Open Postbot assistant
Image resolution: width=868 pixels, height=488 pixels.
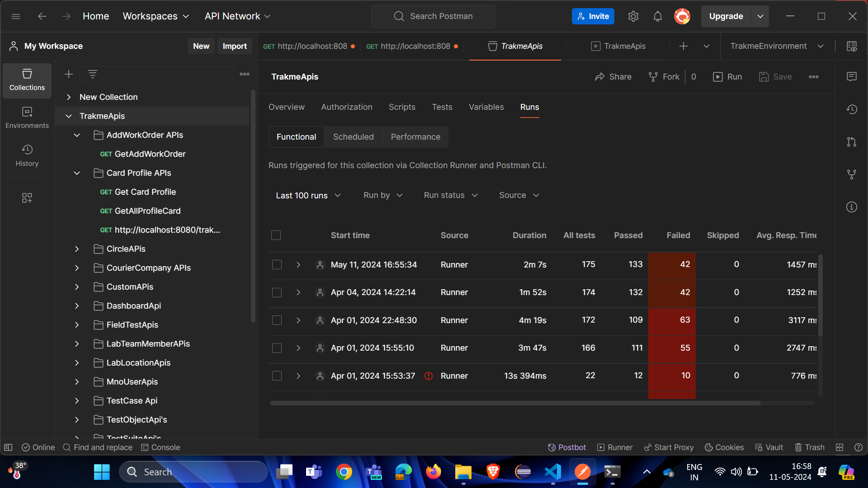click(567, 447)
